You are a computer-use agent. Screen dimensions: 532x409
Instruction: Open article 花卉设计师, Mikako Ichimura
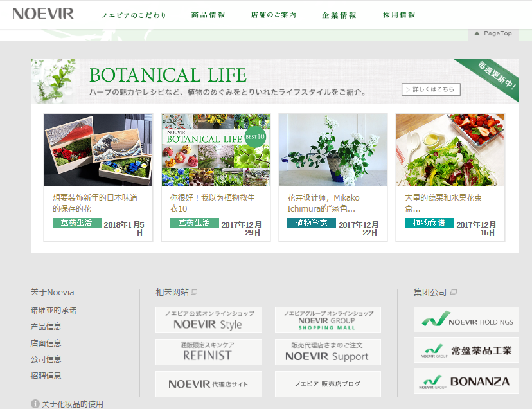click(x=323, y=203)
